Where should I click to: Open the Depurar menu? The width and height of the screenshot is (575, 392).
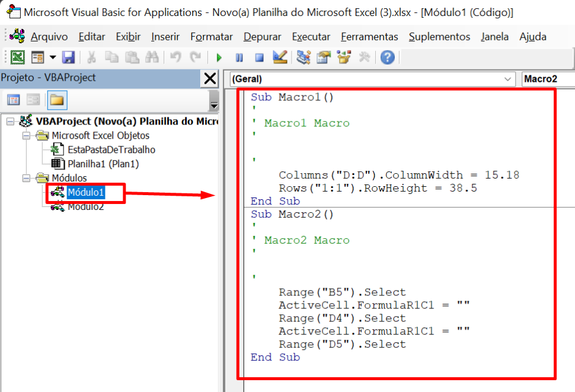262,36
